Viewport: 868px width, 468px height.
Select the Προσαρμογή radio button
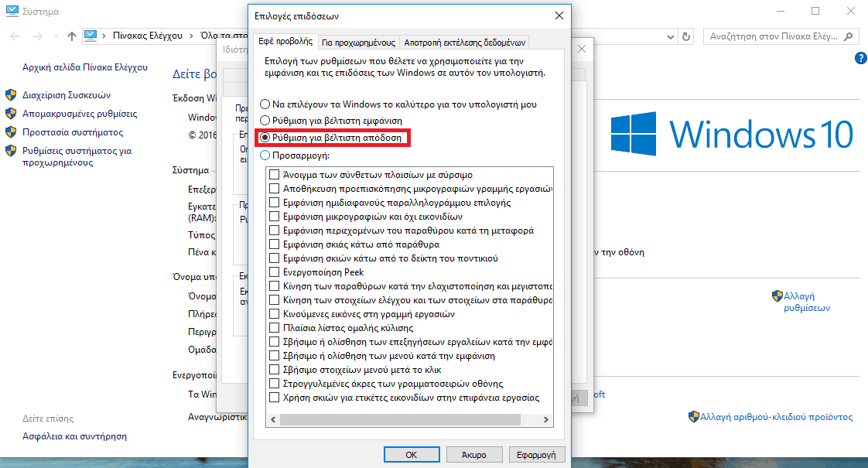265,155
